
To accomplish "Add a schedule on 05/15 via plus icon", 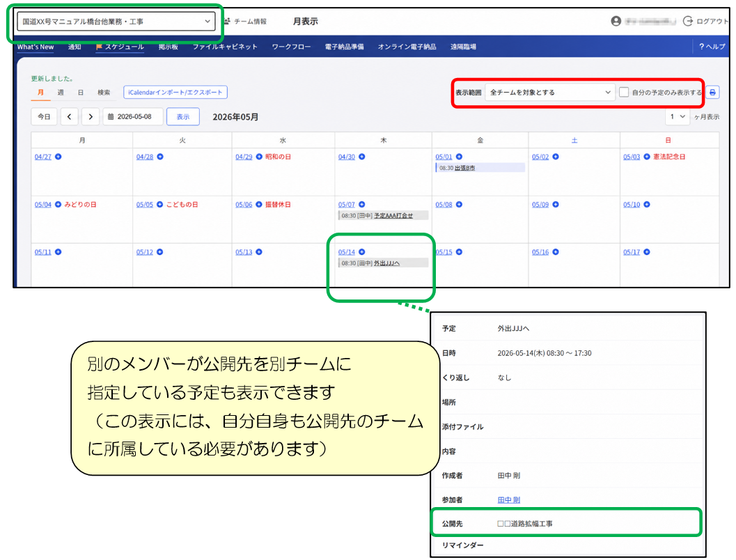I will tap(459, 252).
